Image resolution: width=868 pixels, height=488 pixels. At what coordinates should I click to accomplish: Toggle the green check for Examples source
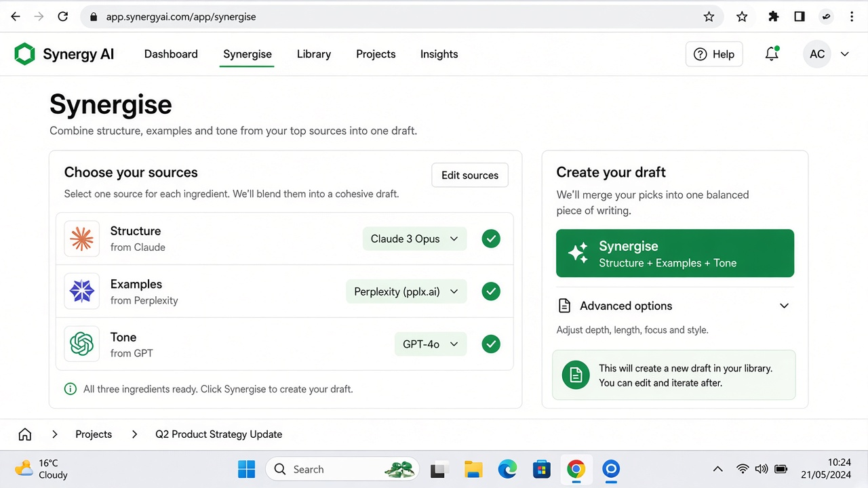[x=491, y=291]
